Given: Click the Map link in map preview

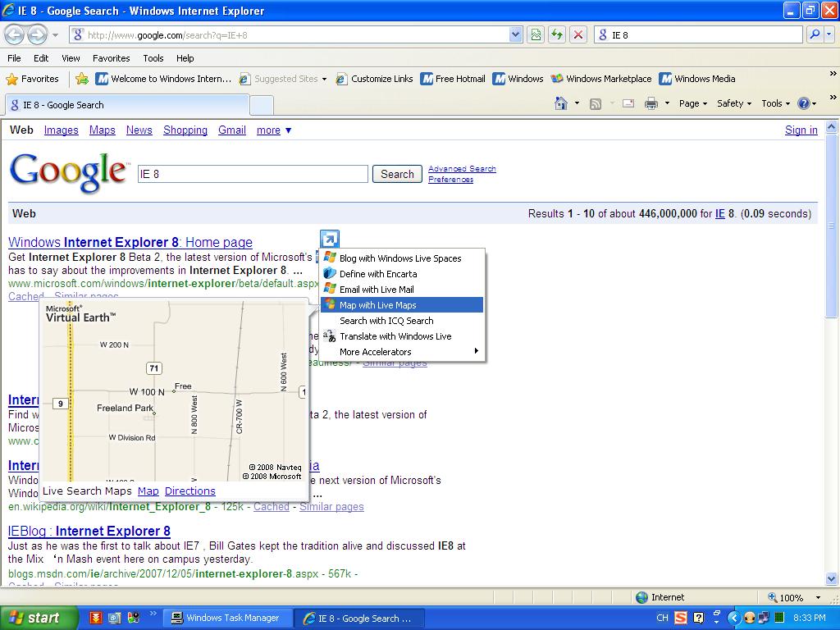Looking at the screenshot, I should (x=148, y=491).
